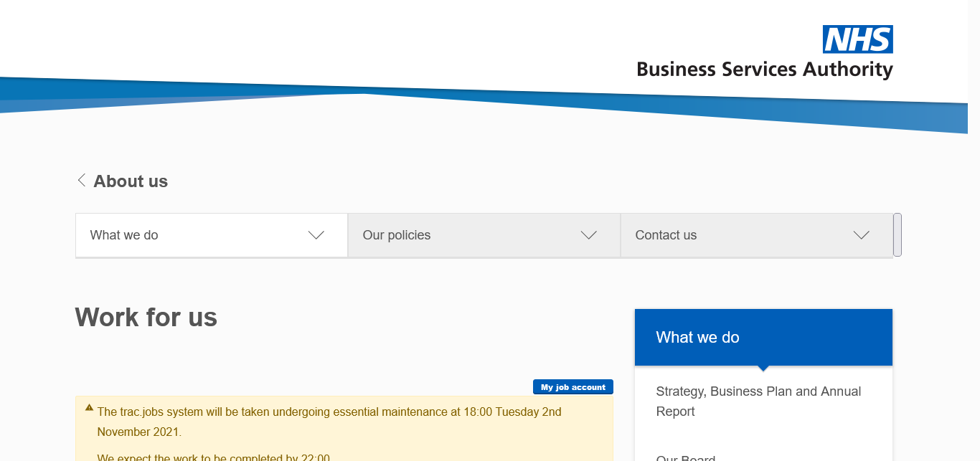Expand the What we do chevron arrow
980x461 pixels.
tap(316, 235)
